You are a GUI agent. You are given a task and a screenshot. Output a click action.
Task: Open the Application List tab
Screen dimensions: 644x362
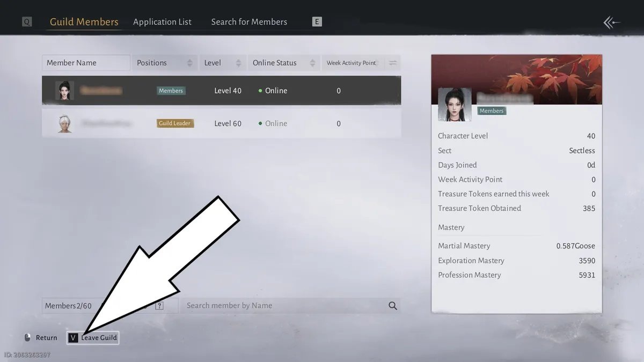point(162,22)
